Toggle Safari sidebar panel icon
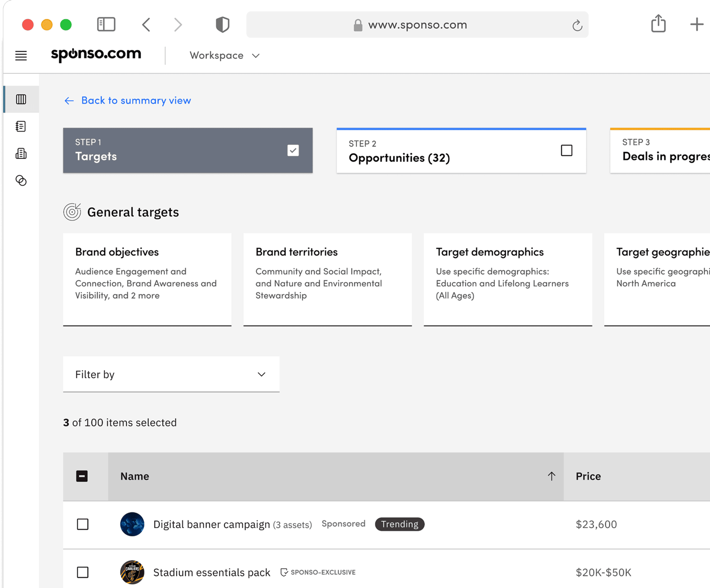The height and width of the screenshot is (588, 710). point(106,24)
